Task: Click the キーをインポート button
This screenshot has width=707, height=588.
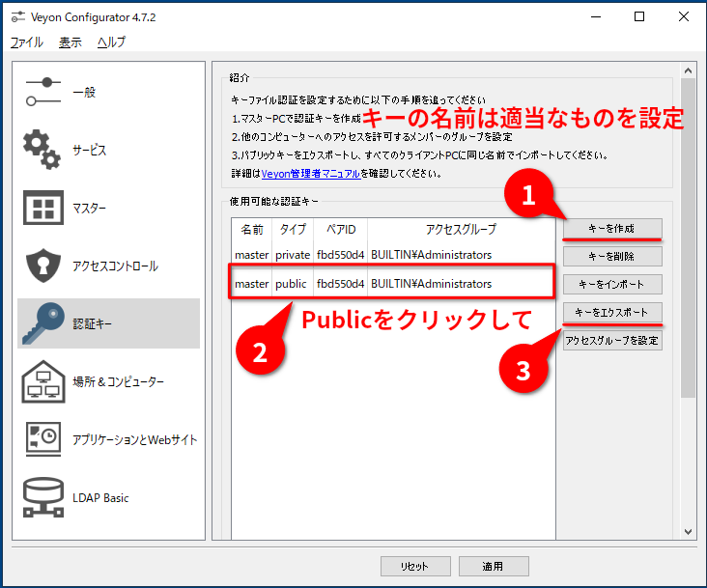Action: click(612, 284)
